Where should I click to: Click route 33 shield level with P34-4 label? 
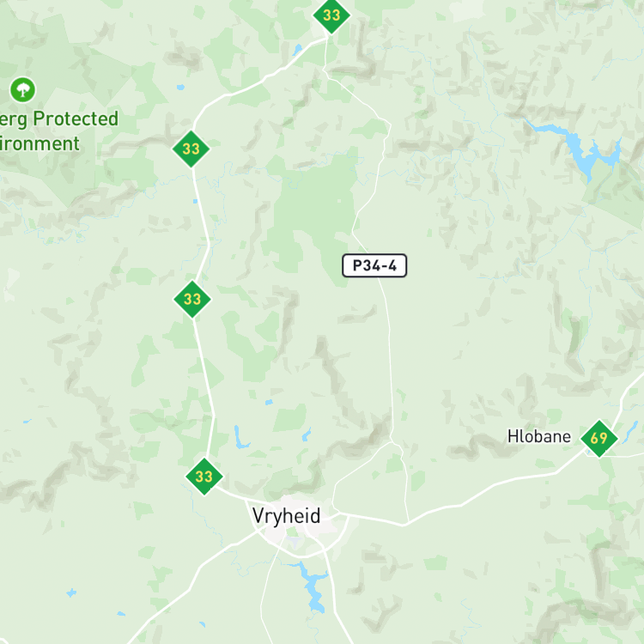point(192,299)
